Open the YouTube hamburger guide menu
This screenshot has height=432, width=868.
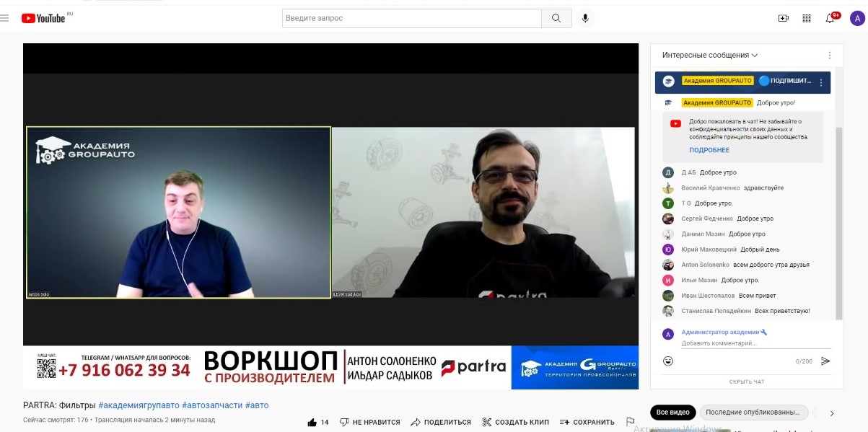(4, 18)
